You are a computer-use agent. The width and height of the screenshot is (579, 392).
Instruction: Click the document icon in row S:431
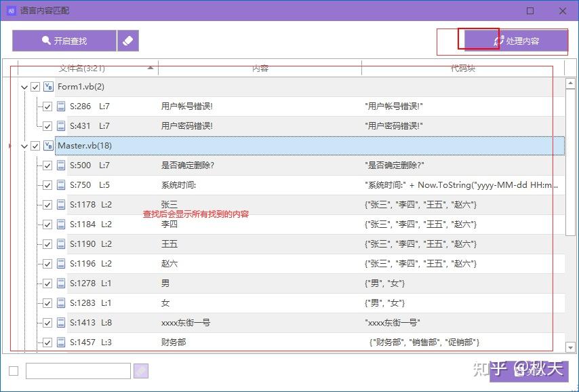point(61,126)
